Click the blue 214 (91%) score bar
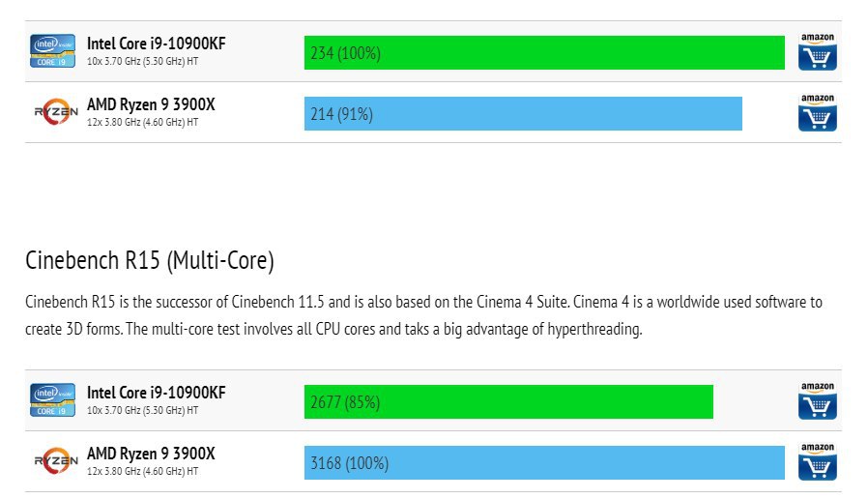868x499 pixels. pos(523,113)
